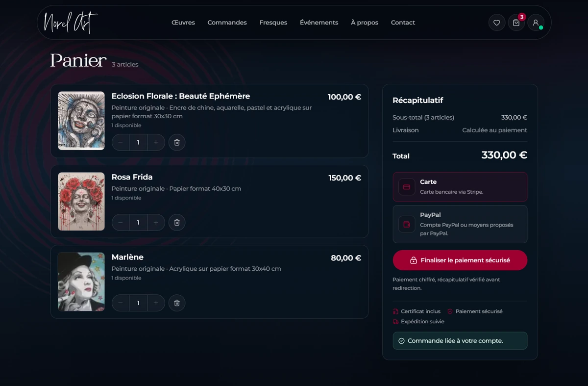Click the check icon beside Commande liée
The height and width of the screenshot is (386, 588).
401,341
